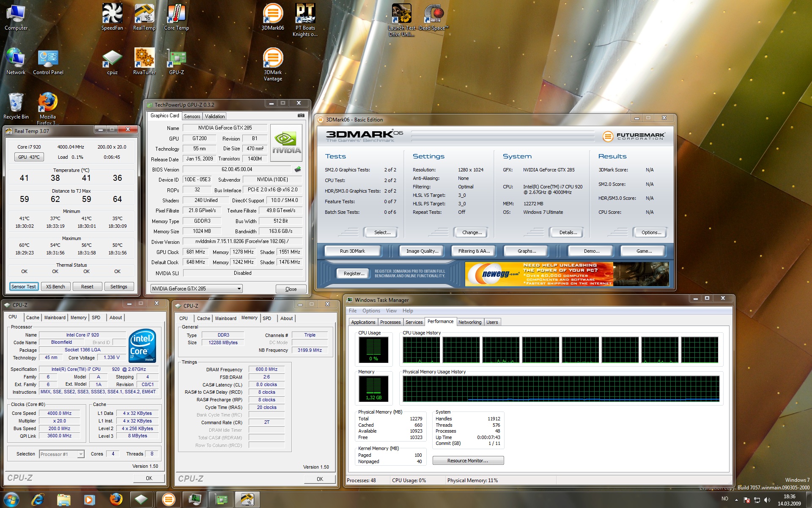The image size is (812, 508).
Task: Click the volume speaker tray icon
Action: pyautogui.click(x=767, y=500)
